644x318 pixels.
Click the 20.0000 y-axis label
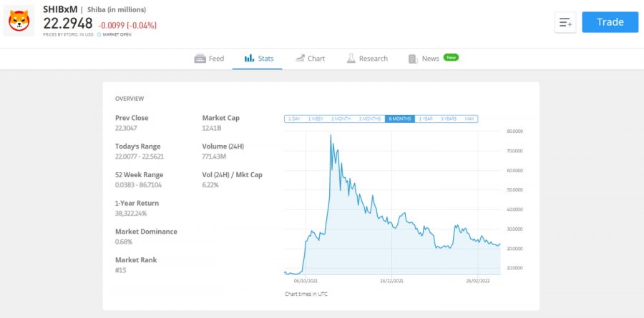coord(514,249)
